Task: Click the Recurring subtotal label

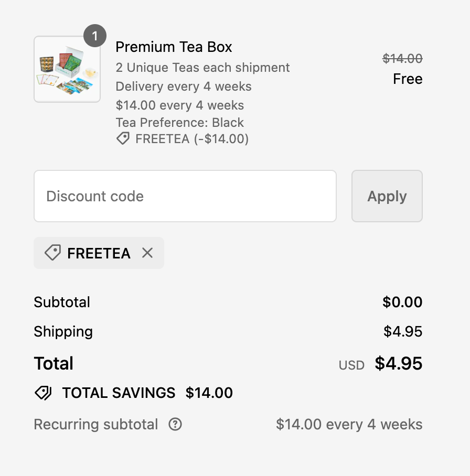Action: pyautogui.click(x=96, y=424)
